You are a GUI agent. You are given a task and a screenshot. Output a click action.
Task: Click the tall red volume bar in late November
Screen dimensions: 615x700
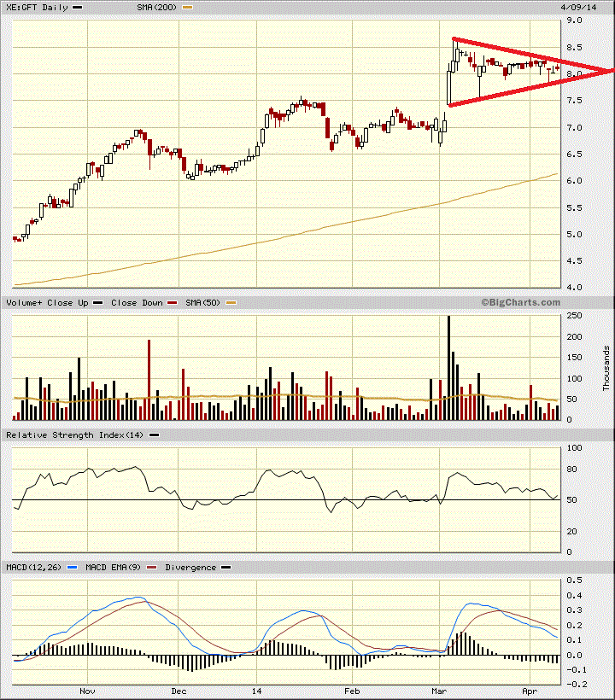pyautogui.click(x=149, y=380)
